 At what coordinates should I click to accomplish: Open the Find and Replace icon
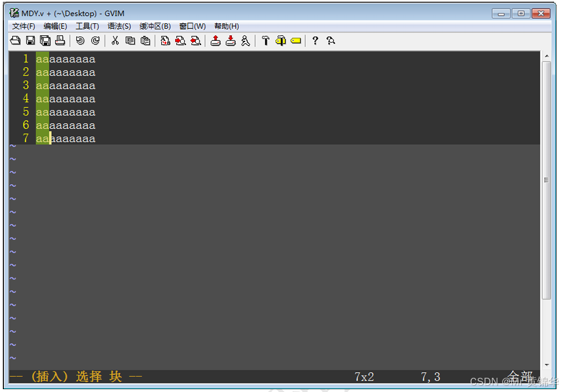tap(165, 41)
